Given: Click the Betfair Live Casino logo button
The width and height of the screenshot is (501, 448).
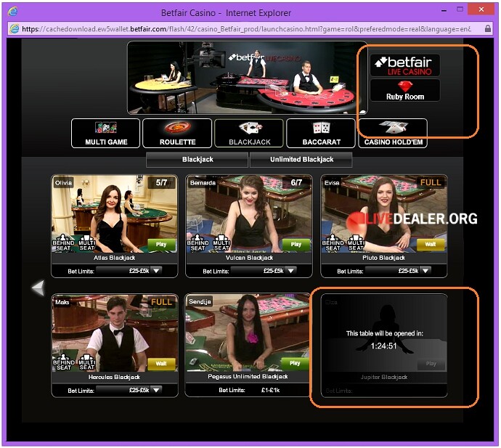Looking at the screenshot, I should 405,65.
